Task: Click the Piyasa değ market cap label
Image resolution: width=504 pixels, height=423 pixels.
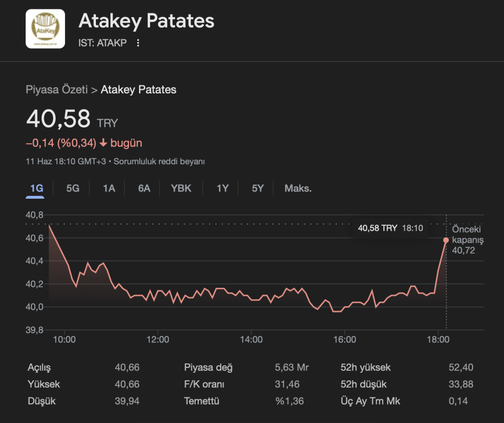Action: 208,367
